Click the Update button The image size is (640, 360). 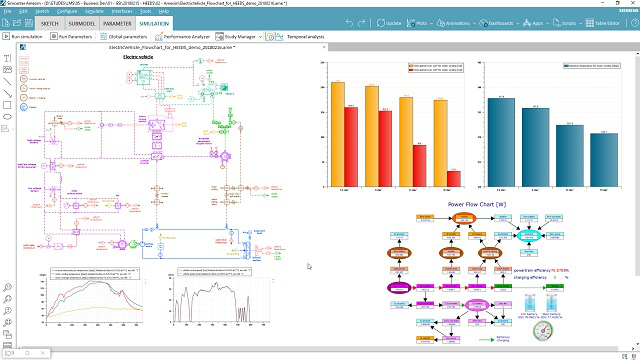click(x=389, y=23)
